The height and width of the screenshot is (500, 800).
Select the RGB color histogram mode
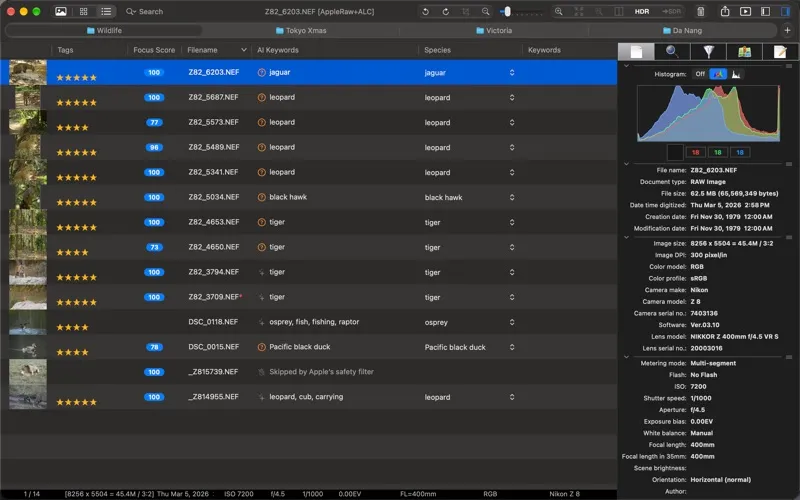(x=718, y=74)
